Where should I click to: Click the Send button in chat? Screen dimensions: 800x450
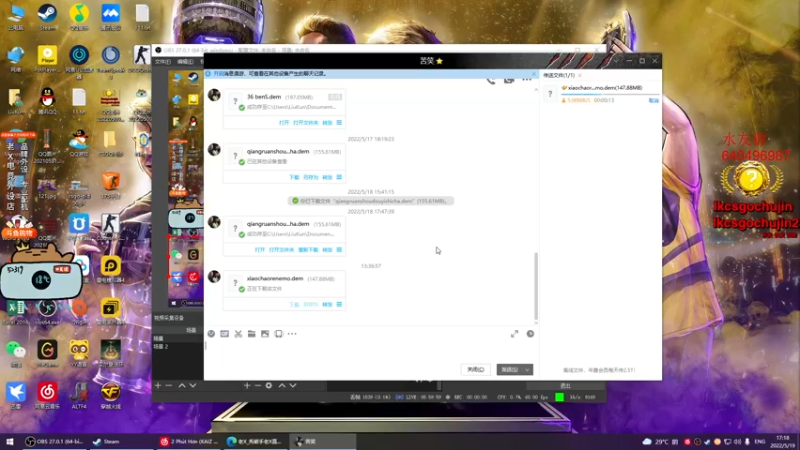click(510, 369)
